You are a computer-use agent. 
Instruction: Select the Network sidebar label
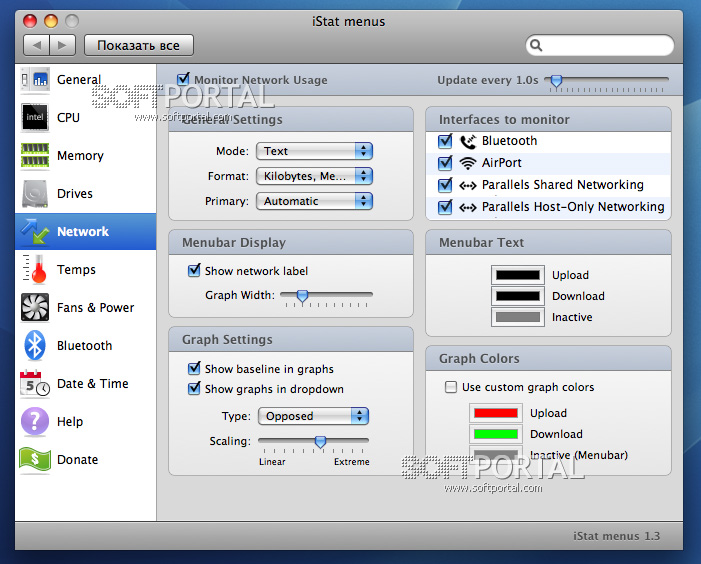pos(83,231)
